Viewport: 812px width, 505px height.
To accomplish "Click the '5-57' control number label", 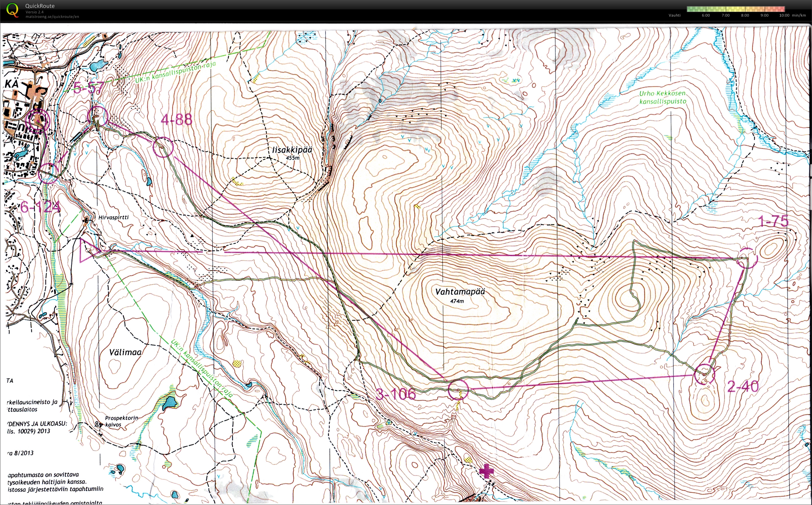I will point(89,88).
